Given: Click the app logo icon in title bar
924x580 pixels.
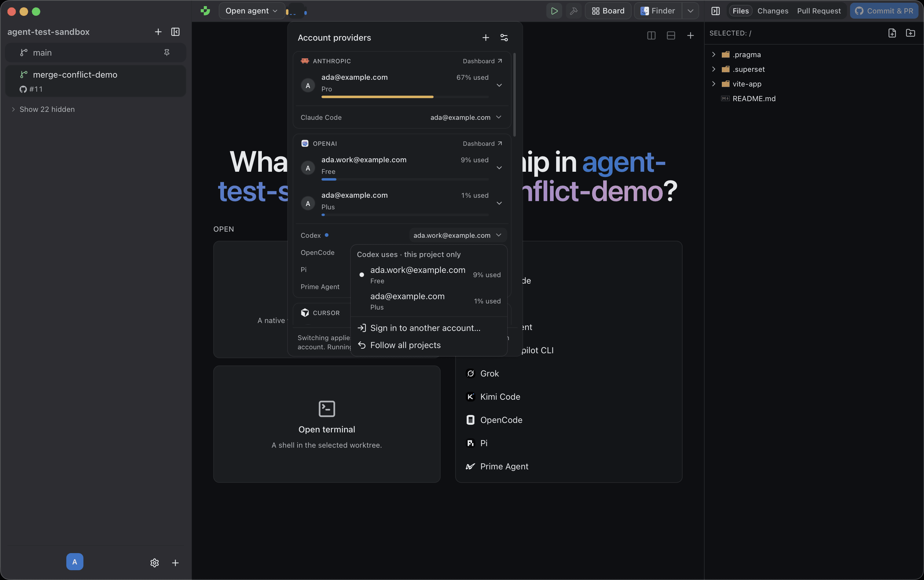Looking at the screenshot, I should tap(205, 11).
